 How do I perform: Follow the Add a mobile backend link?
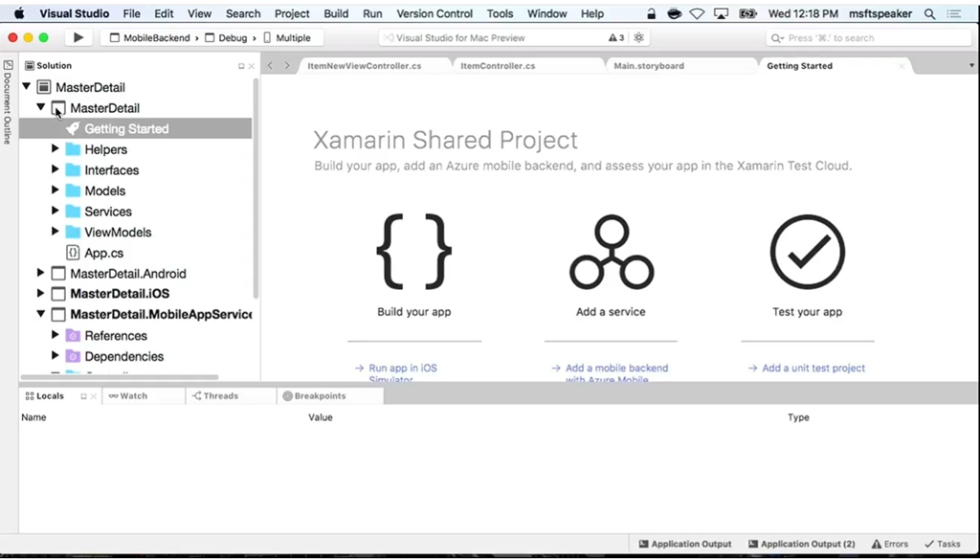pyautogui.click(x=617, y=373)
